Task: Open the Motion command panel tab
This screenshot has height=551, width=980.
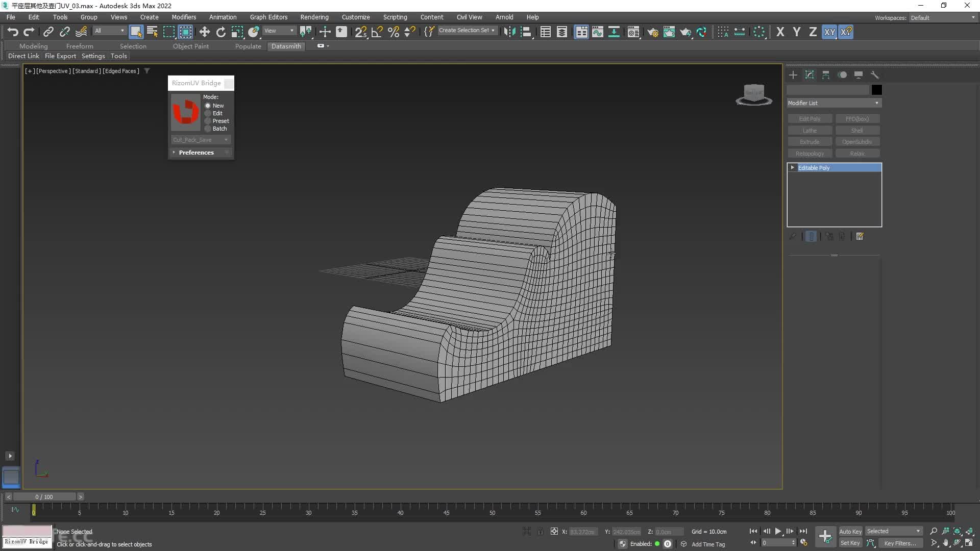Action: coord(842,75)
